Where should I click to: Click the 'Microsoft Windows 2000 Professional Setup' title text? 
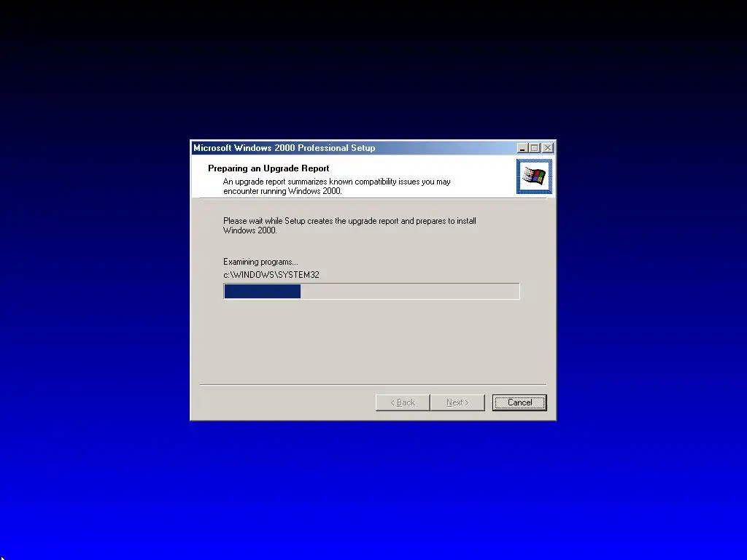(285, 147)
